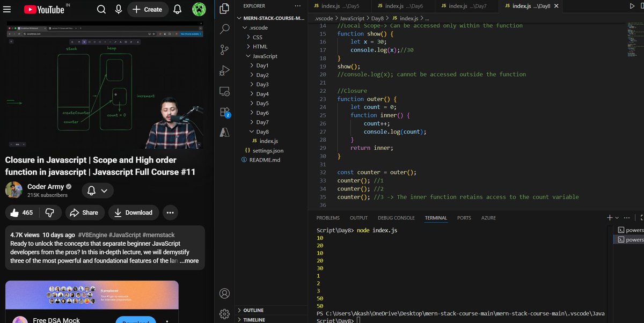Image resolution: width=644 pixels, height=323 pixels.
Task: Create a new terminal with plus icon
Action: click(x=610, y=218)
